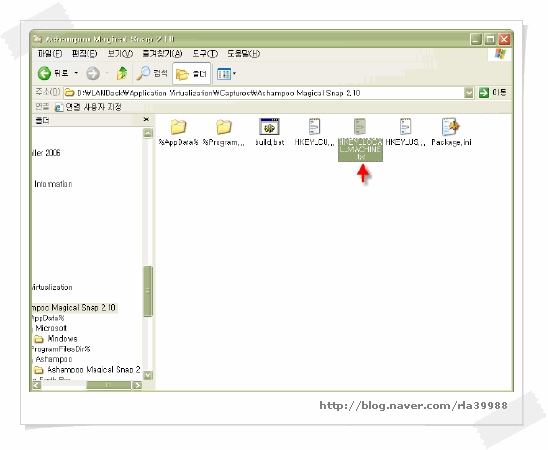Screen dimensions: 548x450
Task: Open the 즐겨찾기(A) menu
Action: pyautogui.click(x=162, y=54)
